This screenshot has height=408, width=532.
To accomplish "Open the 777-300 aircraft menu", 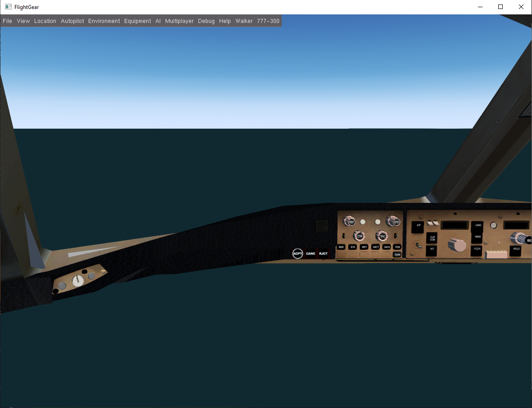I will 268,21.
